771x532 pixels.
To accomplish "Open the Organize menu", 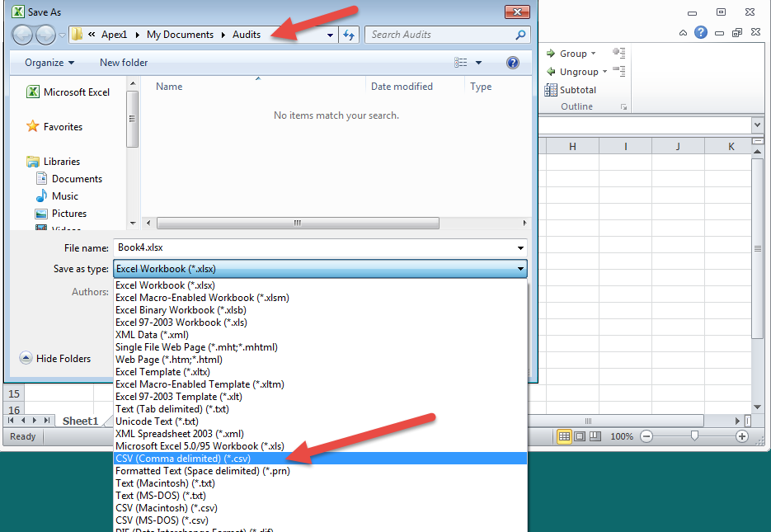I will pos(49,63).
